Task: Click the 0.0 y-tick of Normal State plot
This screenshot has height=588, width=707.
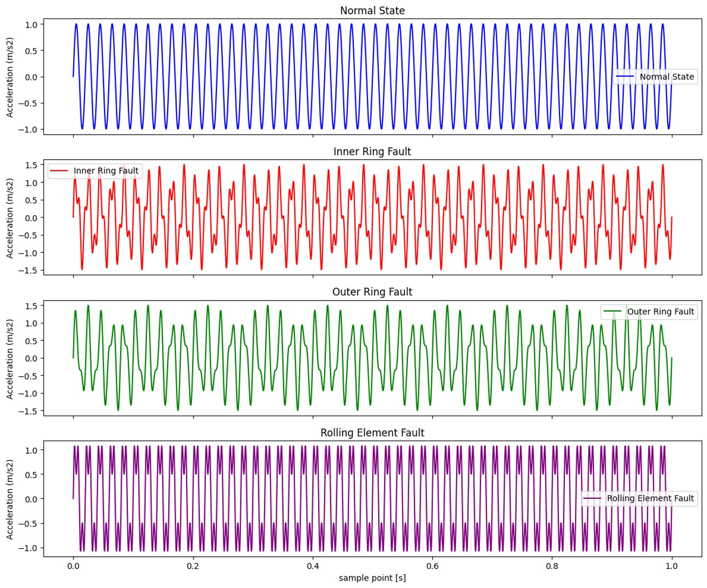Action: point(31,77)
